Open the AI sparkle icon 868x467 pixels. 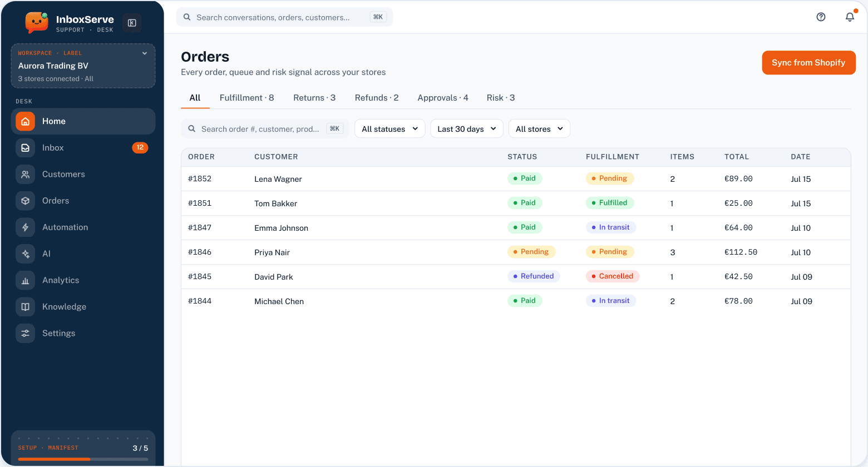point(25,254)
